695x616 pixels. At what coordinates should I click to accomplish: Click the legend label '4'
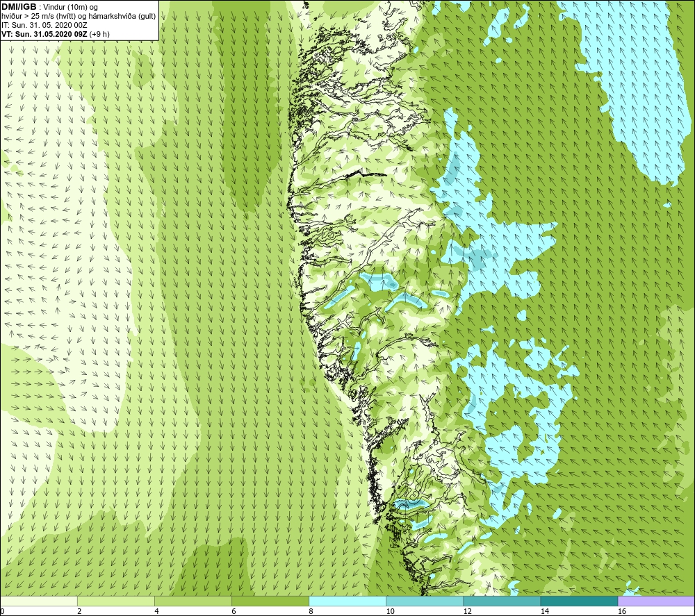pyautogui.click(x=156, y=611)
